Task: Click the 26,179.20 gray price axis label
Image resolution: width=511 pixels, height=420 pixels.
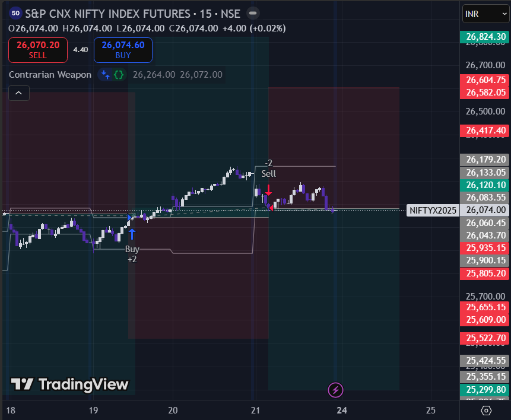Action: 485,160
